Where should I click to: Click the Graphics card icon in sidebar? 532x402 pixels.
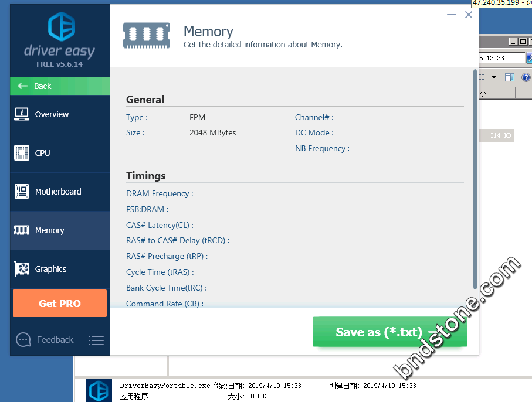22,269
